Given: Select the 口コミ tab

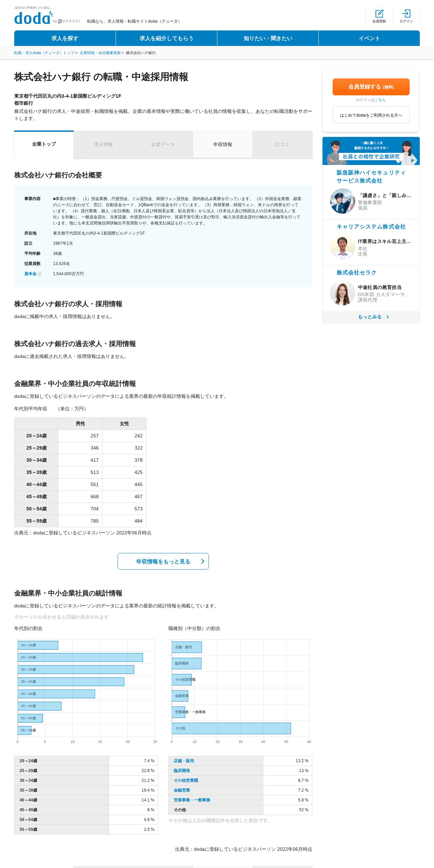Looking at the screenshot, I should [282, 144].
